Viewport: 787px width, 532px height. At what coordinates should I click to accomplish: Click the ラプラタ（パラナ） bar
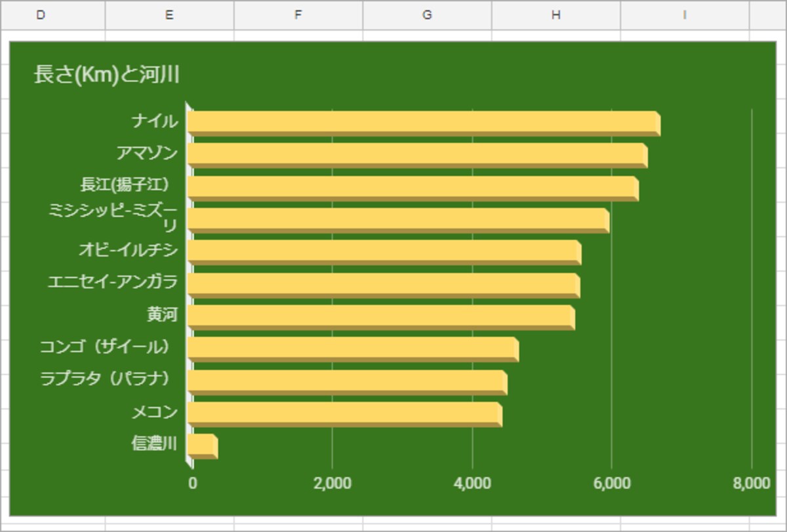(347, 382)
